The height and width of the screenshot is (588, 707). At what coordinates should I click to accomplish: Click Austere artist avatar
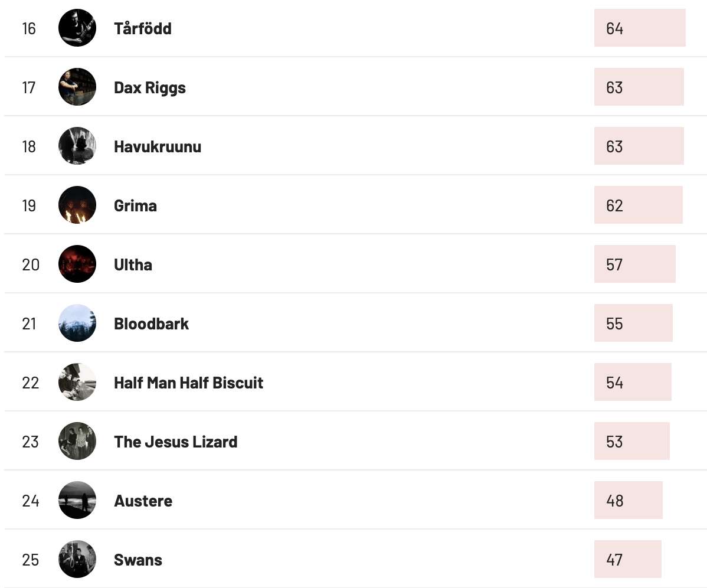(x=77, y=501)
